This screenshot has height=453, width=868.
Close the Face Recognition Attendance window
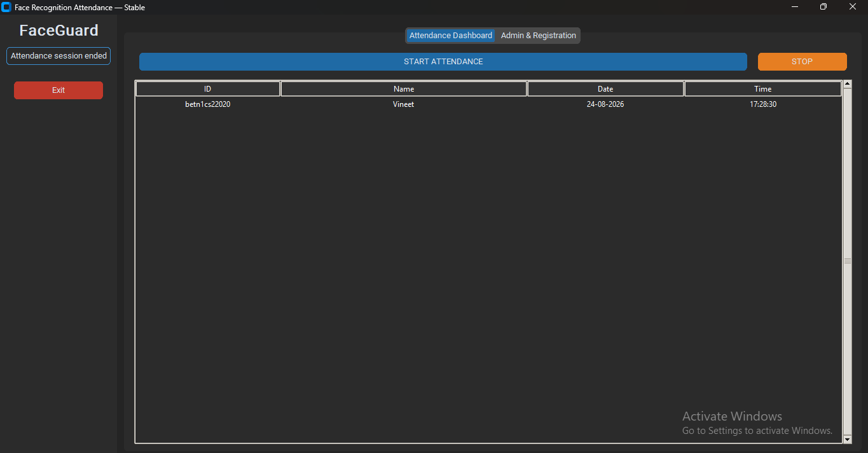[853, 7]
